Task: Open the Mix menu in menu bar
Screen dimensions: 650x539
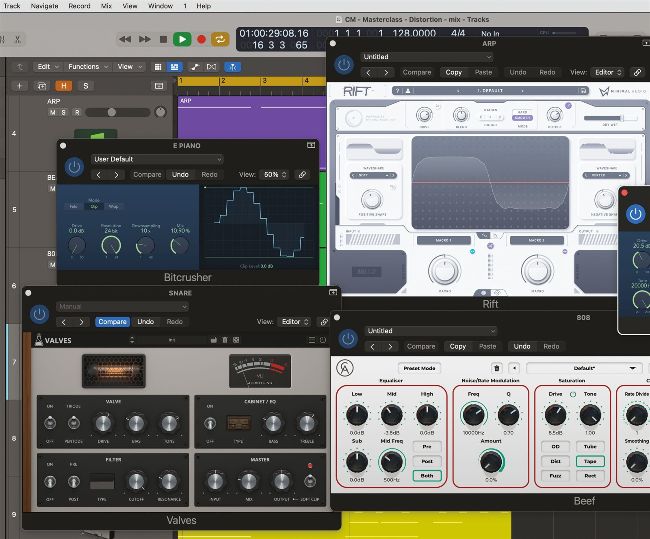Action: click(x=106, y=5)
